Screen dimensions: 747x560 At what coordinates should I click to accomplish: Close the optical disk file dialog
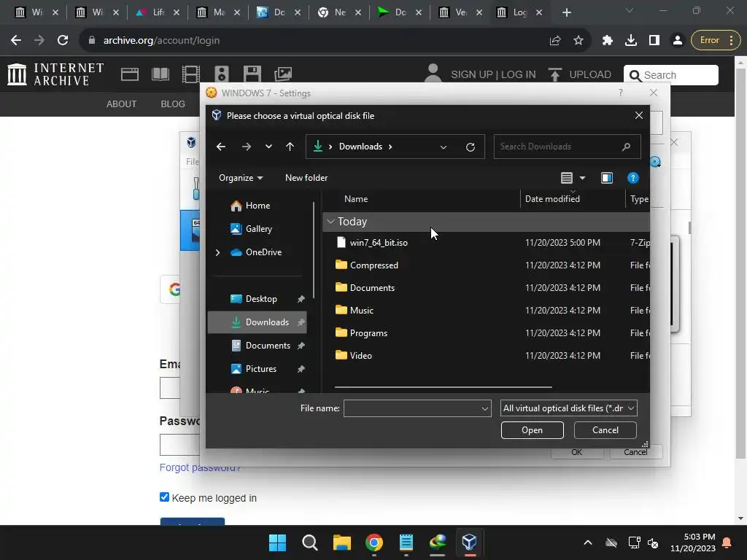click(639, 116)
